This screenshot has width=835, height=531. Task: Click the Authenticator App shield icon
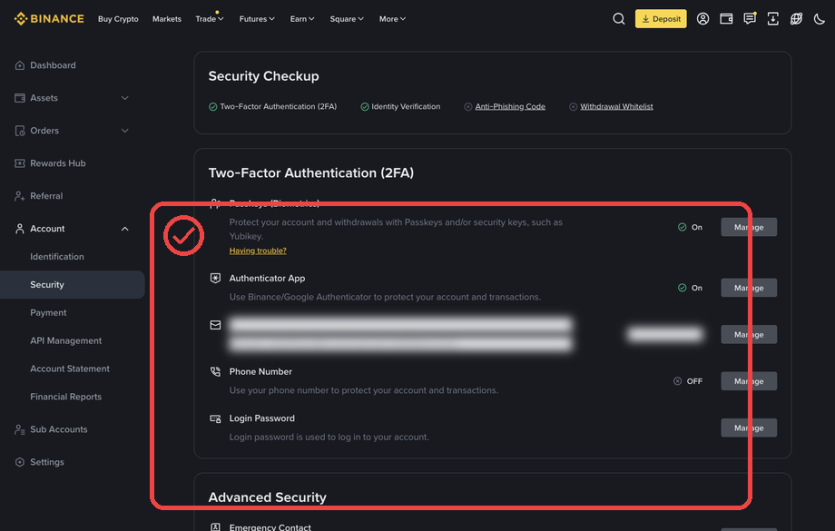215,278
